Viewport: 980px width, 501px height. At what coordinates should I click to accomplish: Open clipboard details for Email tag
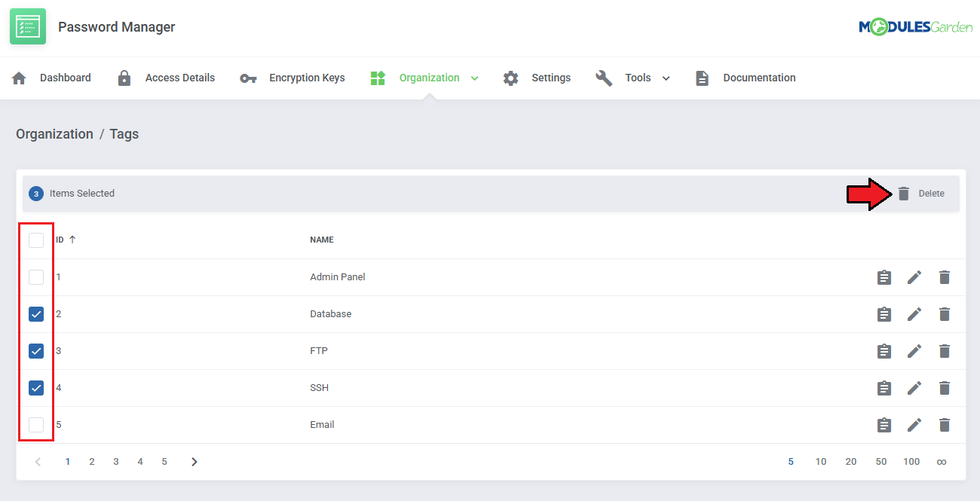click(884, 425)
